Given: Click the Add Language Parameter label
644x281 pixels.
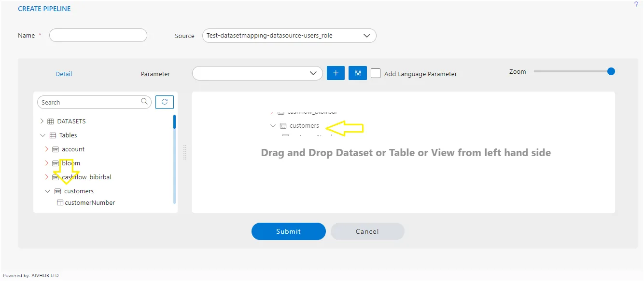Looking at the screenshot, I should 420,74.
